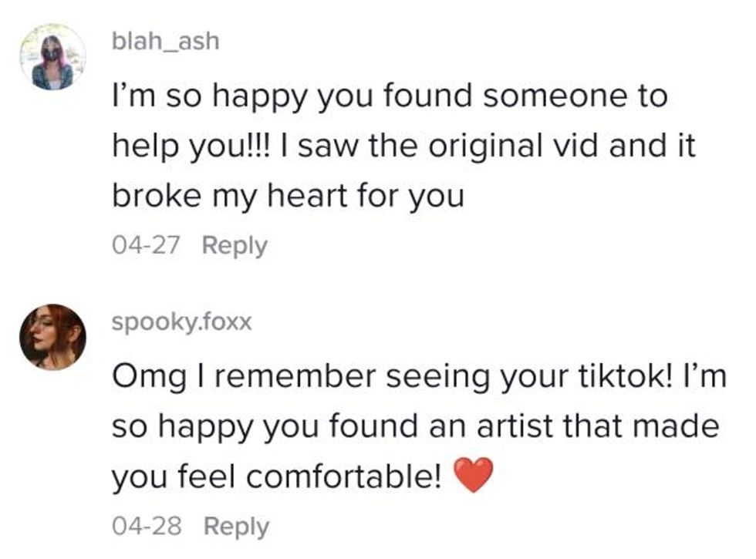Click the line "you feel comfortable!"
Screen dimensions: 756x559
click(278, 477)
